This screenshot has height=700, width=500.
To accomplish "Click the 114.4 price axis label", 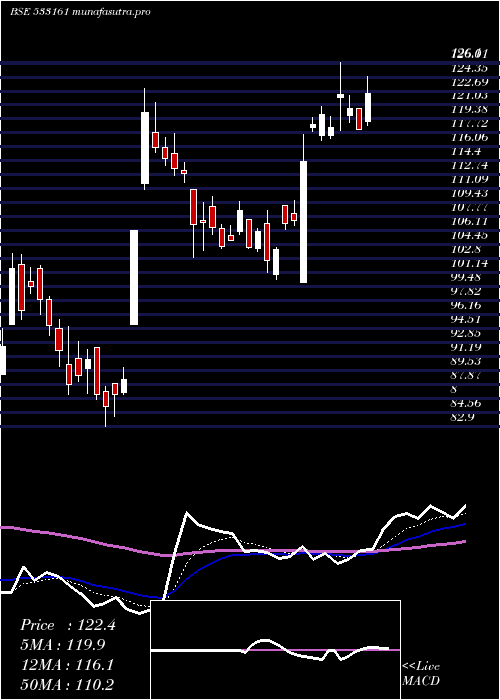I will coord(466,152).
